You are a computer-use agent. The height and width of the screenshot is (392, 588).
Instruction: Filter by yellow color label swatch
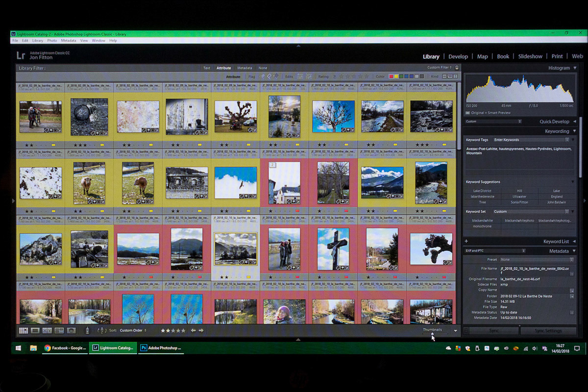click(397, 76)
